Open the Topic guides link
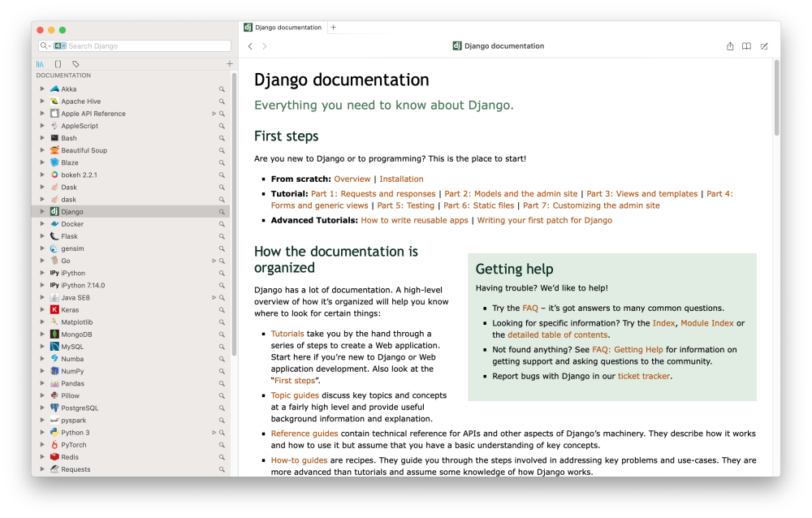This screenshot has height=518, width=812. coord(295,395)
